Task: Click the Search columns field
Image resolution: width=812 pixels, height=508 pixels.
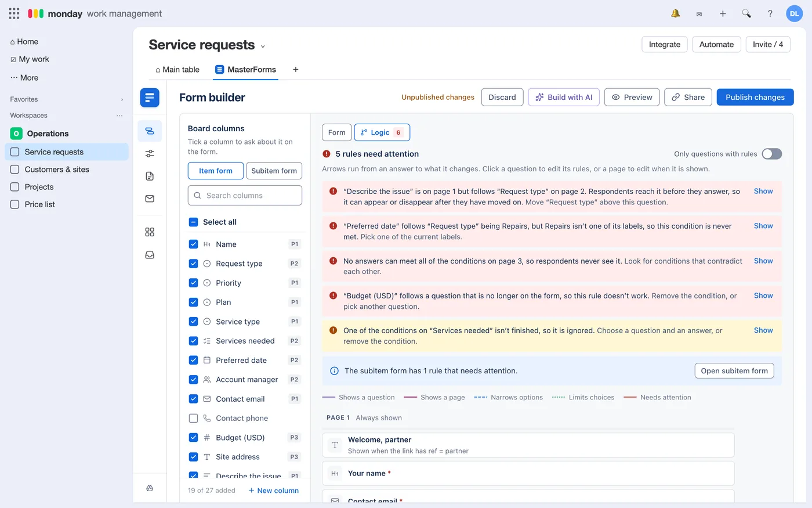Action: 245,196
